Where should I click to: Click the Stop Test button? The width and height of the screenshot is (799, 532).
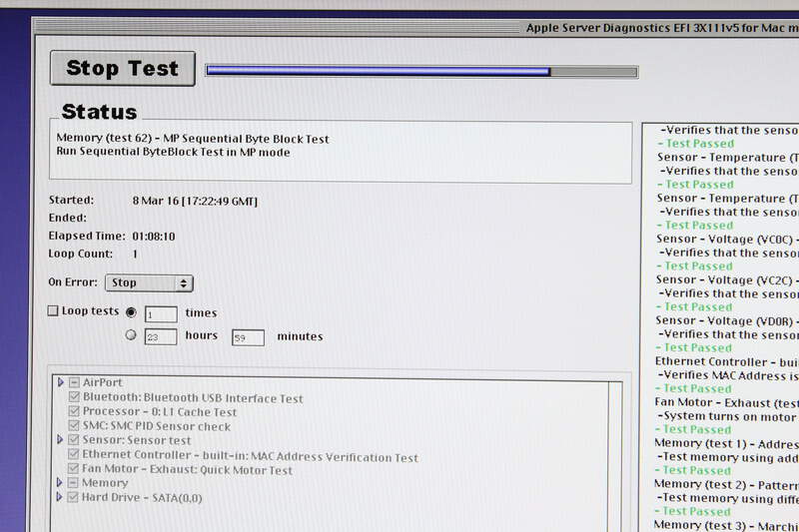click(x=123, y=69)
